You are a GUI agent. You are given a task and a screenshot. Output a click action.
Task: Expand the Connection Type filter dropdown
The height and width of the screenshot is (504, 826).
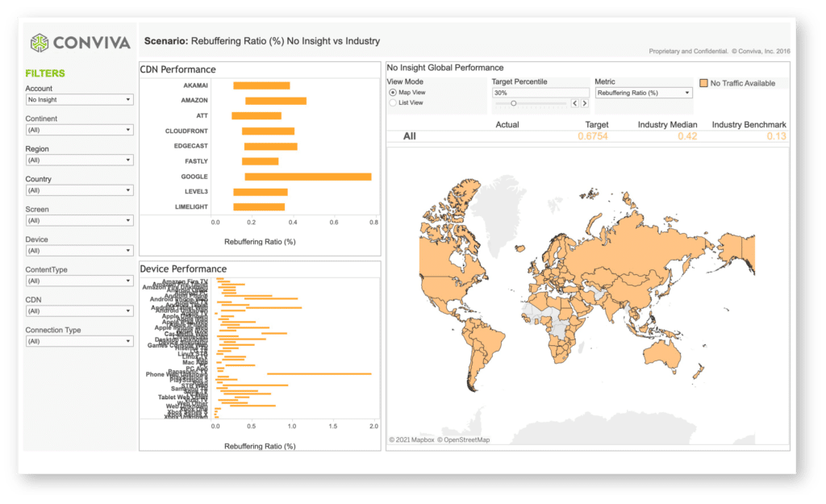tap(79, 341)
